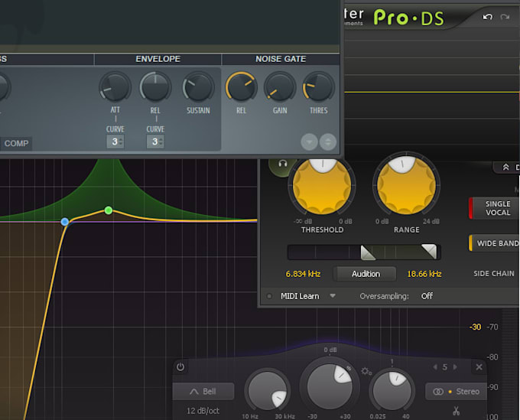Toggle the band power button icon
Screen dimensions: 520x420
click(180, 367)
